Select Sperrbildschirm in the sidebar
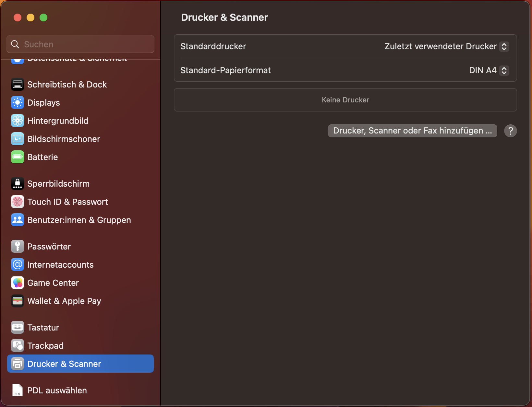532x407 pixels. point(58,184)
